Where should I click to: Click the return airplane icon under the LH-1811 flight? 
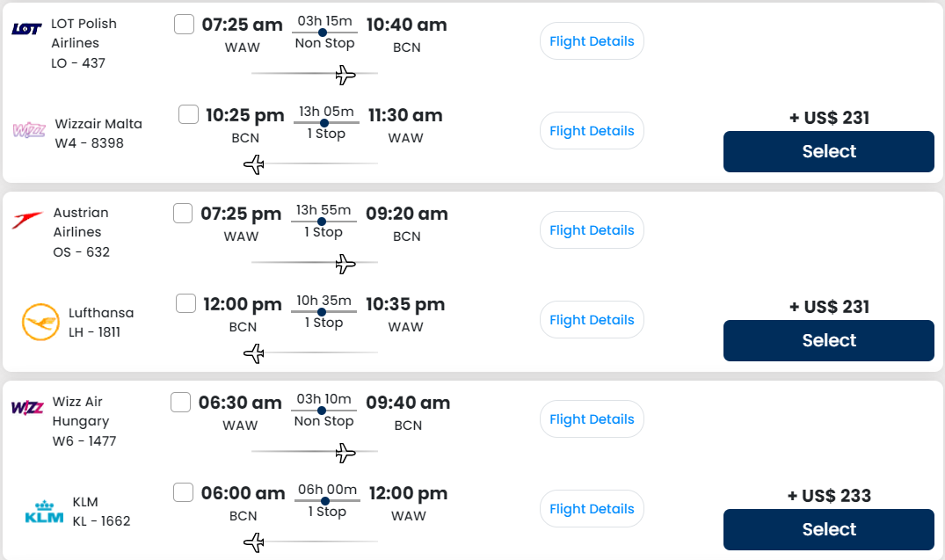[x=254, y=353]
